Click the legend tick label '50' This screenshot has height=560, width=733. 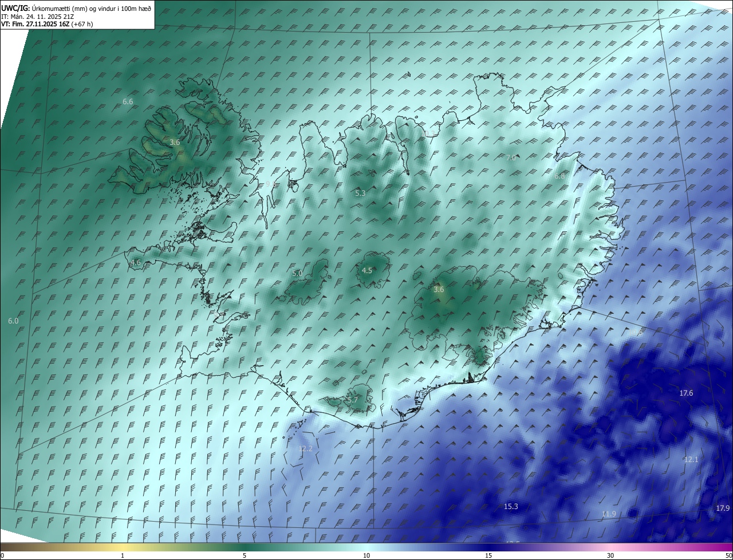tap(728, 555)
